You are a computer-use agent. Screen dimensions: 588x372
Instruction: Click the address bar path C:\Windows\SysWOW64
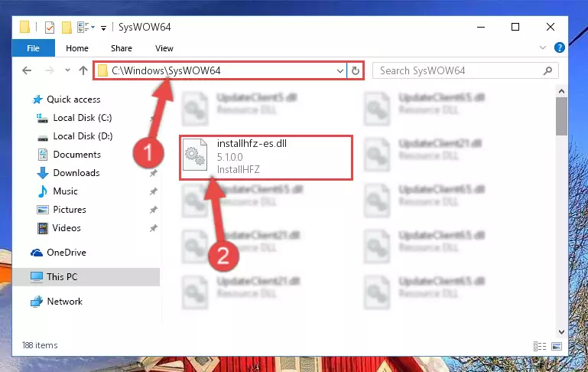click(x=166, y=70)
